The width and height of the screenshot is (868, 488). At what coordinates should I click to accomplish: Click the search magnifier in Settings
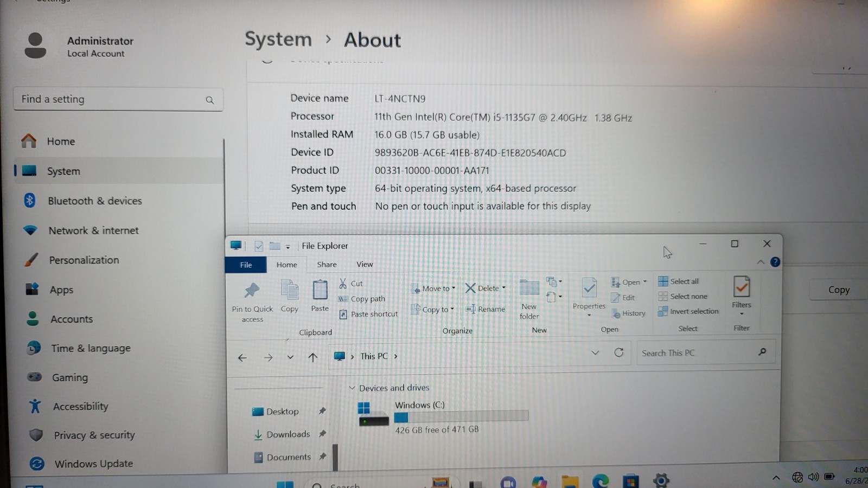210,100
